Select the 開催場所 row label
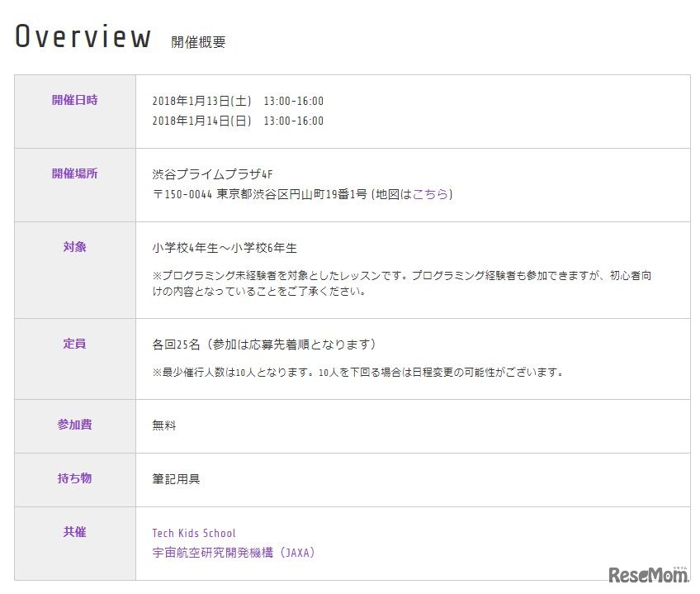The width and height of the screenshot is (700, 594). (75, 173)
